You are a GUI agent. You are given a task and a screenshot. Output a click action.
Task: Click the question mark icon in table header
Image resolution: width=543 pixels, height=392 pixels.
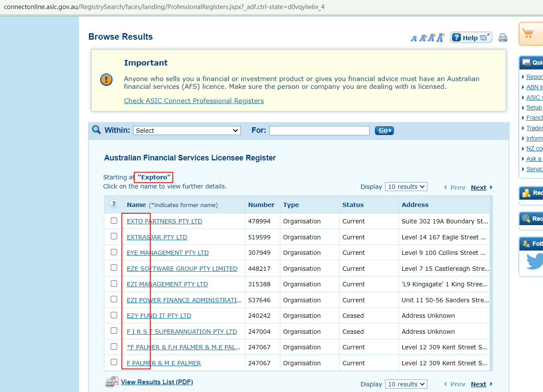113,204
